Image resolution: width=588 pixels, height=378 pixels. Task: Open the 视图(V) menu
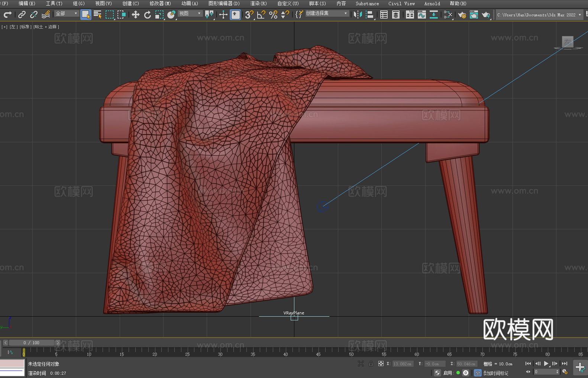(104, 3)
